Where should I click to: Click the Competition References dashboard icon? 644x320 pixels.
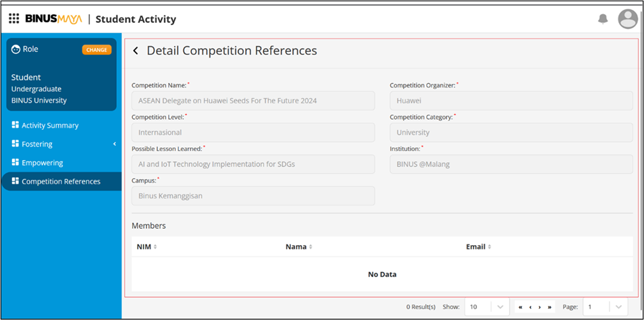pos(16,181)
